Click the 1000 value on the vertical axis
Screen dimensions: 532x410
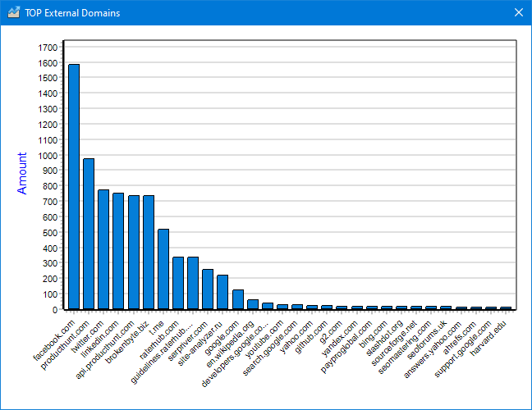pyautogui.click(x=48, y=156)
